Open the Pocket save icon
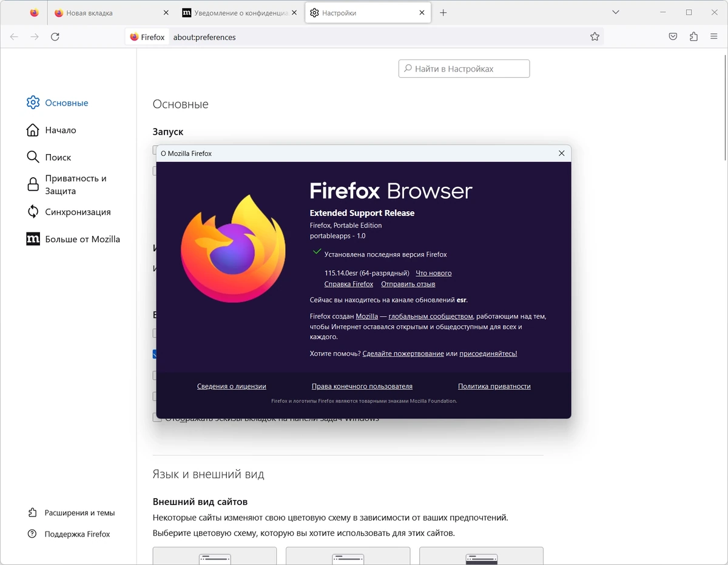Screen dimensions: 728x565 coord(673,37)
